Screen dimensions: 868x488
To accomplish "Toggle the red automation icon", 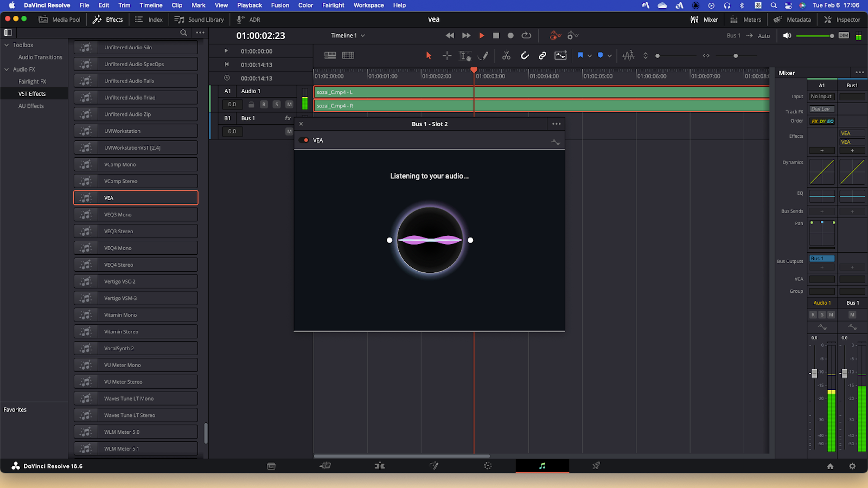I will 554,35.
